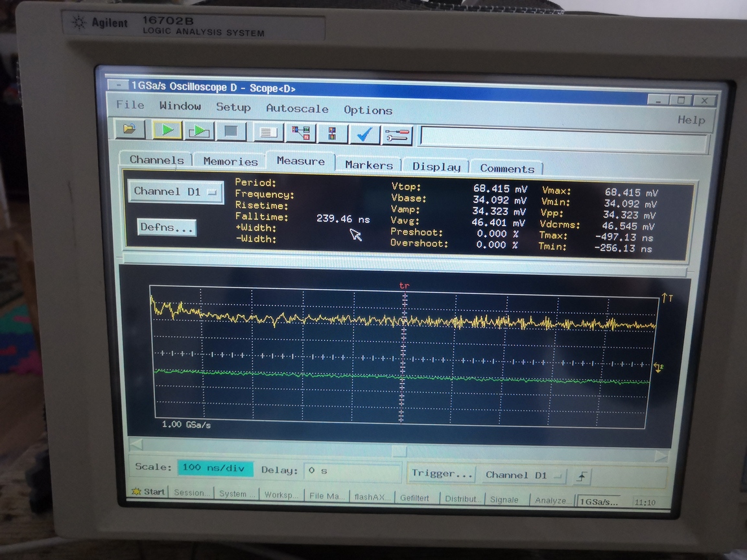Switch to the Display tab

coord(436,167)
